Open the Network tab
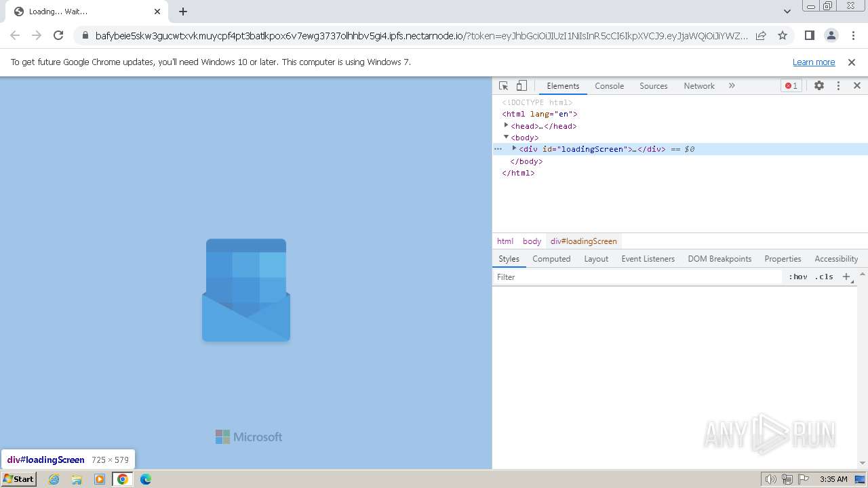Viewport: 868px width, 488px height. click(x=699, y=86)
